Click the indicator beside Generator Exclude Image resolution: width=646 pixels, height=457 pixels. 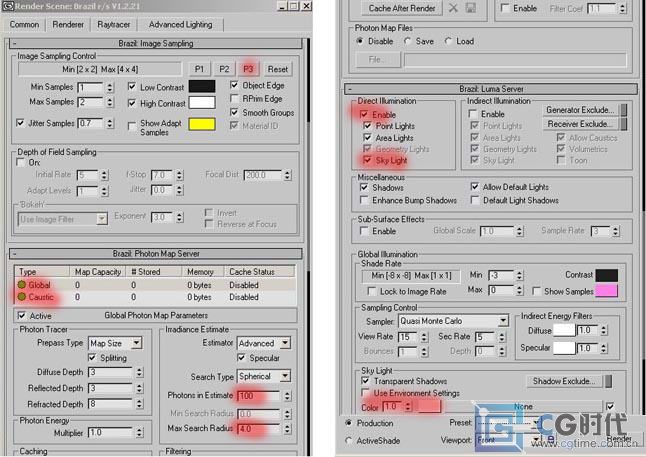pyautogui.click(x=624, y=110)
